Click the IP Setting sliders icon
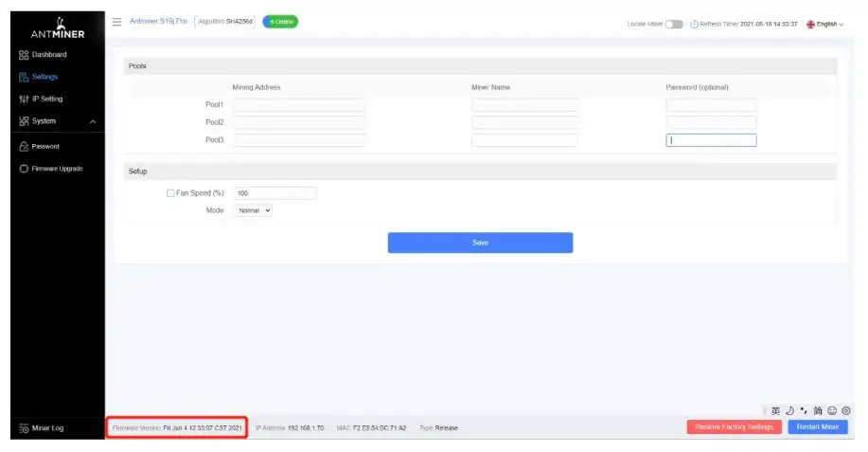This screenshot has width=868, height=452. (24, 99)
